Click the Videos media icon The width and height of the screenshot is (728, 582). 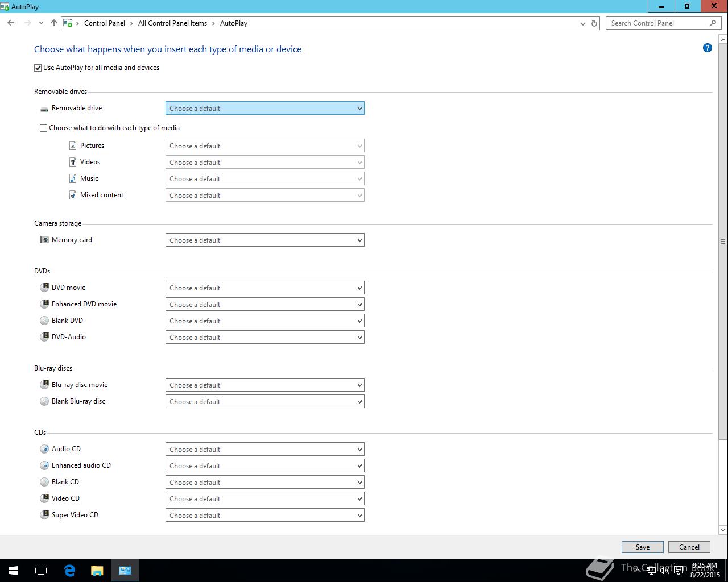pyautogui.click(x=73, y=162)
